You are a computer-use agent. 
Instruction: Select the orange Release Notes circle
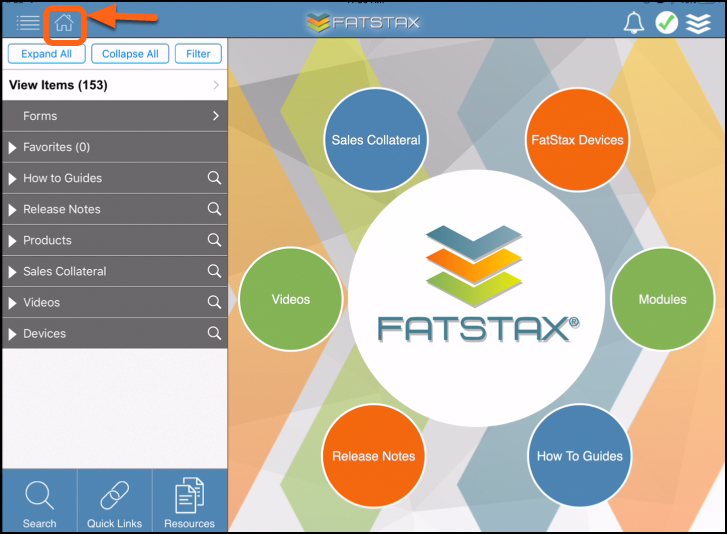373,456
